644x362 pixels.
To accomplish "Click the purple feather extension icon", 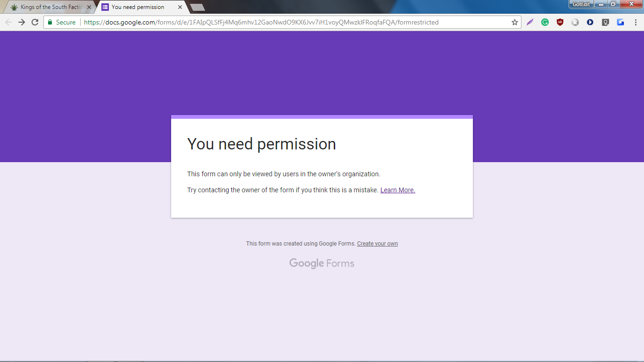I will (x=530, y=22).
